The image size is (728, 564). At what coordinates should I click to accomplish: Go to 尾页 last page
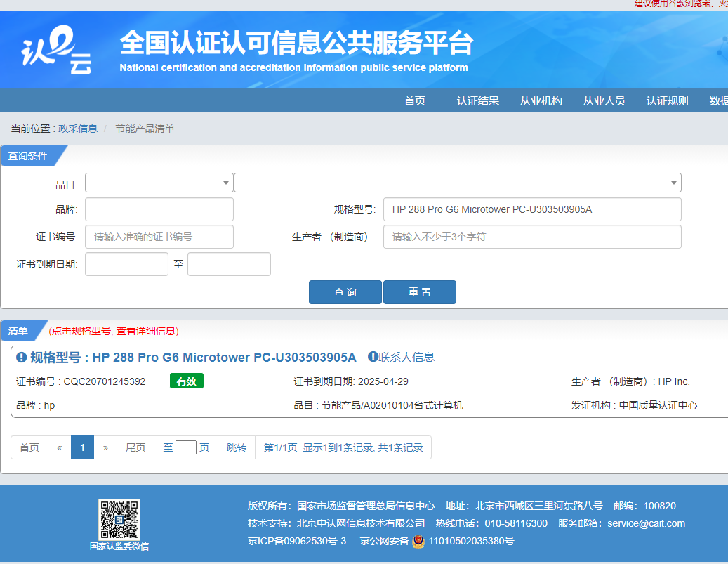[x=135, y=447]
